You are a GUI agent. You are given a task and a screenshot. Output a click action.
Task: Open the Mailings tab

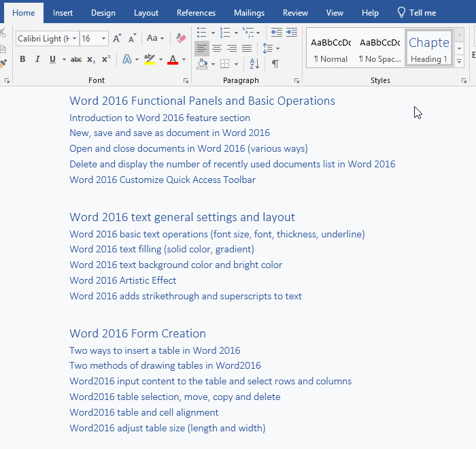coord(250,13)
